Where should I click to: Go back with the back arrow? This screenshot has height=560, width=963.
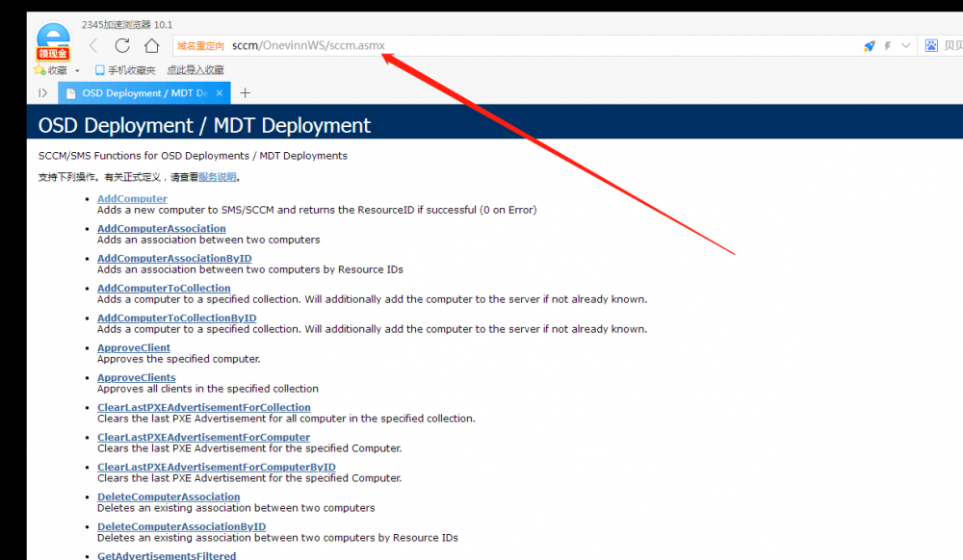(93, 45)
